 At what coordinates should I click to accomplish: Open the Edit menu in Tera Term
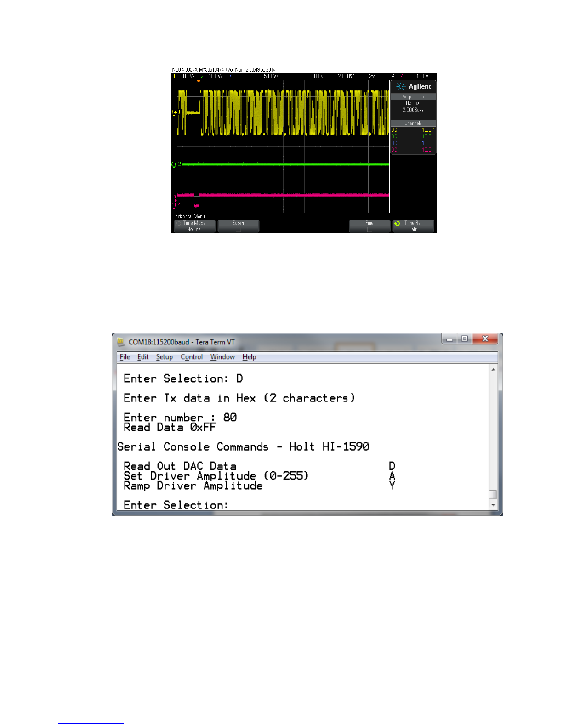[143, 357]
